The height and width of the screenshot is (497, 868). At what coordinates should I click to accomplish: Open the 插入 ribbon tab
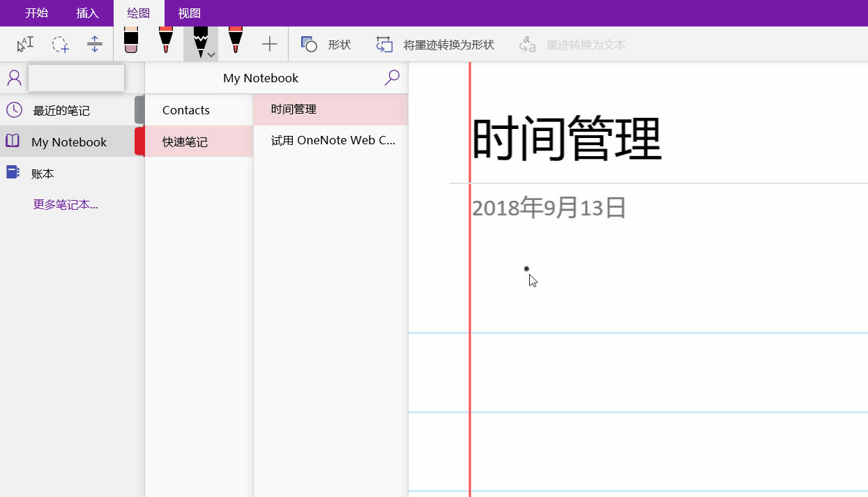pos(86,12)
